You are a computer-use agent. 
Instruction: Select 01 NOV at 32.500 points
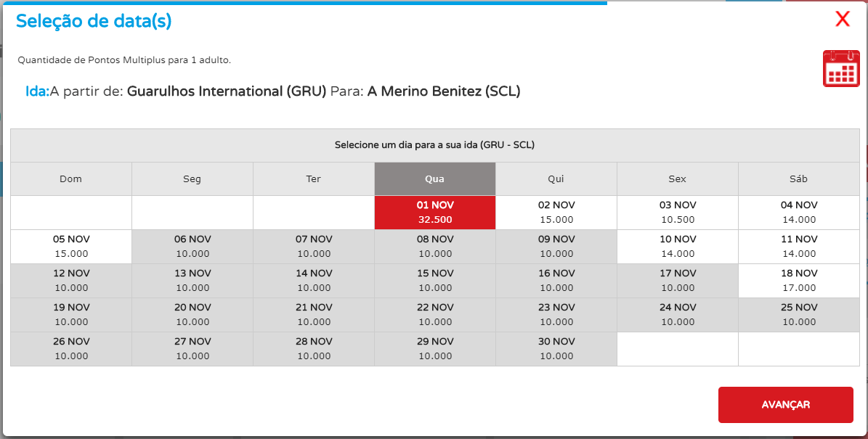(435, 213)
